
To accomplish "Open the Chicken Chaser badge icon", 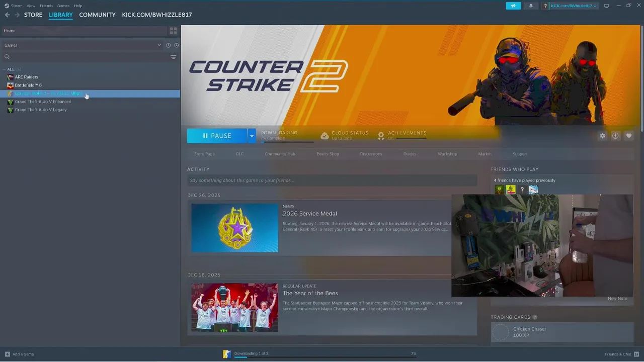I will click(501, 332).
